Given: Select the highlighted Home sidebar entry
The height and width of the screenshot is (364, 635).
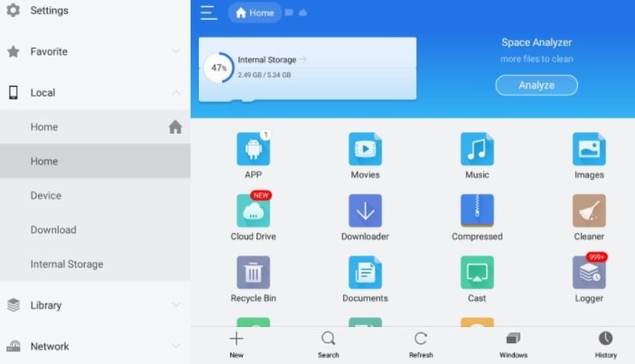Looking at the screenshot, I should click(x=95, y=161).
